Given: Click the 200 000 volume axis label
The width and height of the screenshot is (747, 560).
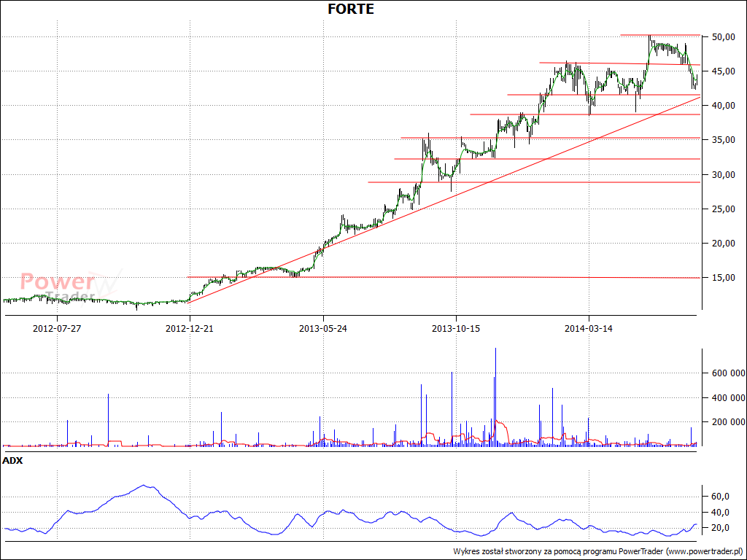Looking at the screenshot, I should pos(728,422).
